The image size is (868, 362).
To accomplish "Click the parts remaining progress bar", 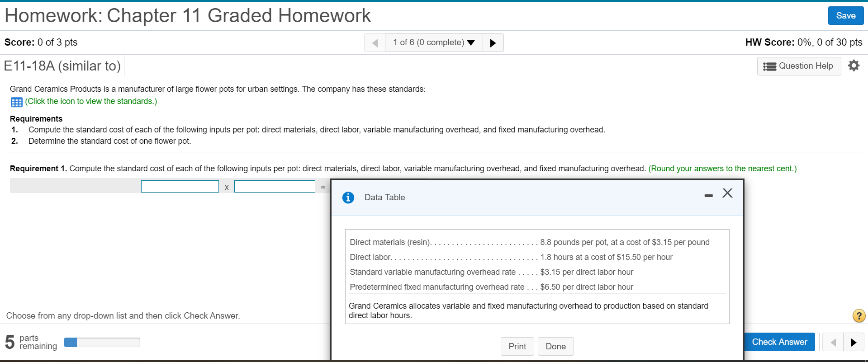I will pyautogui.click(x=102, y=342).
